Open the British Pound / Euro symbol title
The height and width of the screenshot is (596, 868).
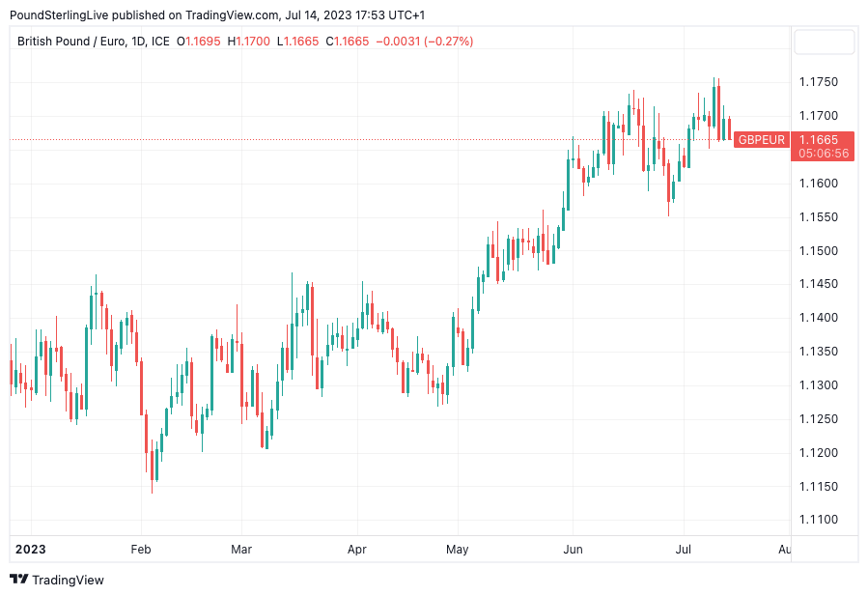94,42
